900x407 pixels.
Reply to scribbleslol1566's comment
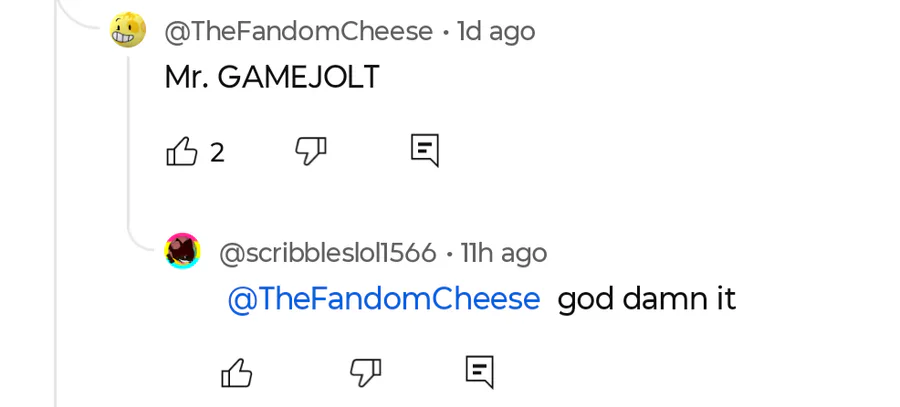pos(480,373)
